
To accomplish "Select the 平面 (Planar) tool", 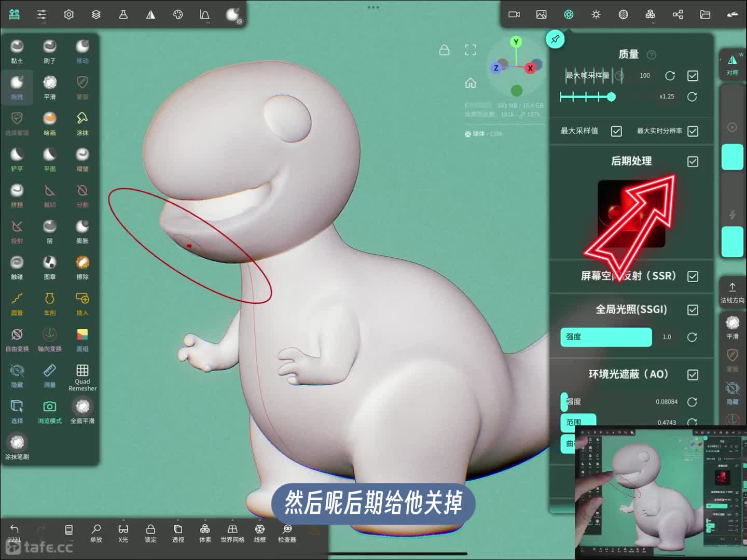I will pos(50,159).
